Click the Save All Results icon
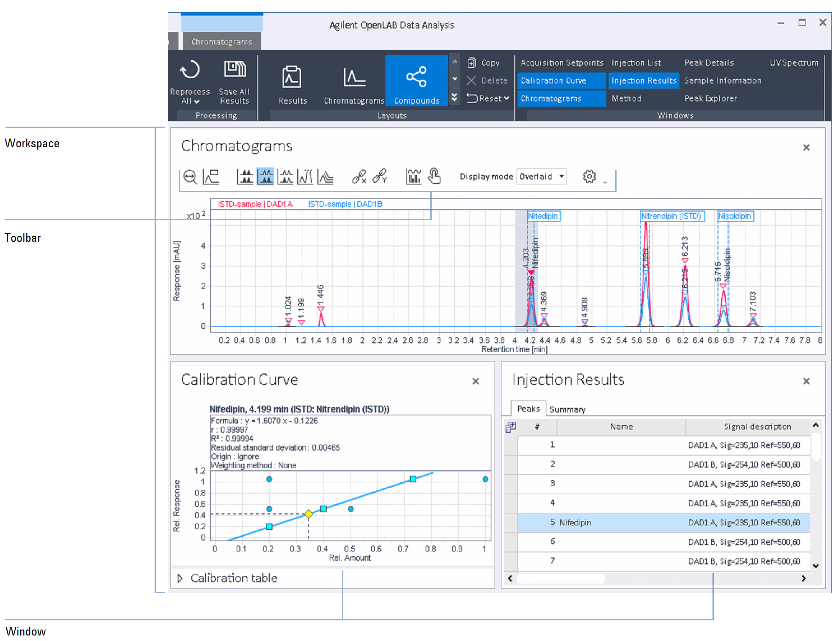 [234, 69]
